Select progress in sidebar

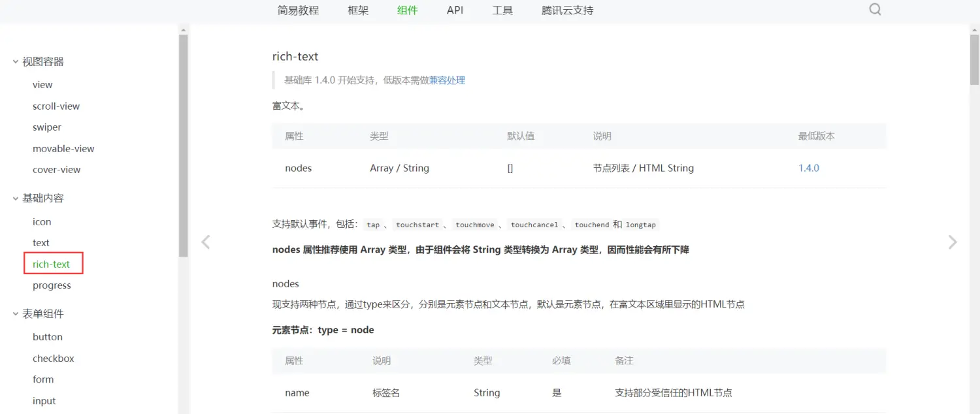pyautogui.click(x=52, y=285)
